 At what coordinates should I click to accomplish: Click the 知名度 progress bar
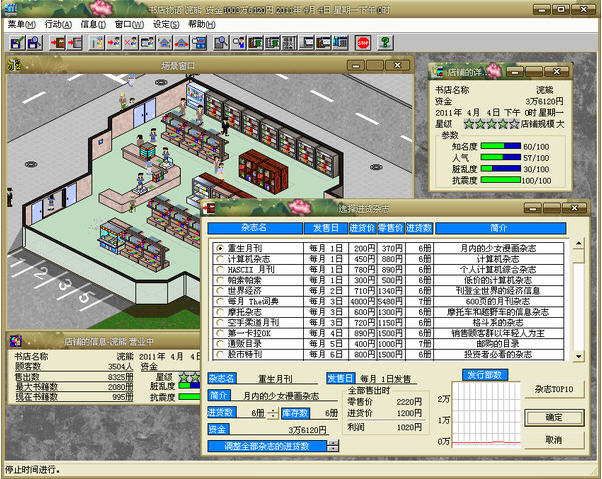(501, 146)
